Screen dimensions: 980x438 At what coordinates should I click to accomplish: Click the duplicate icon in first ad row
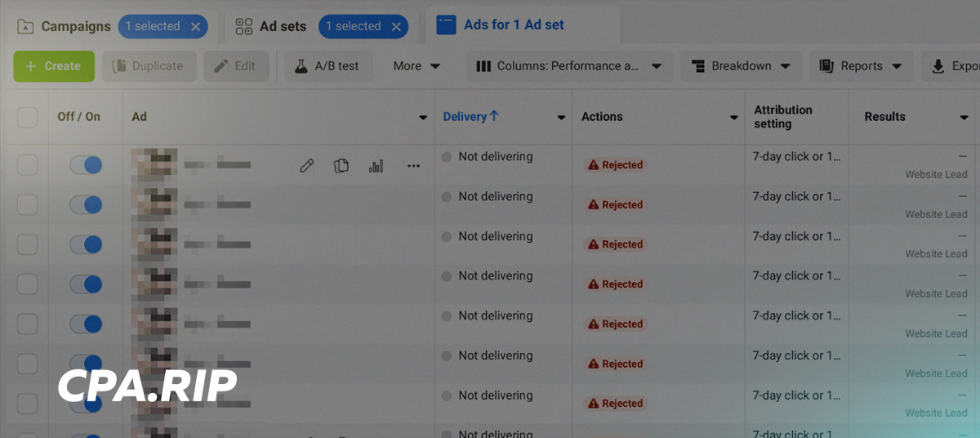pyautogui.click(x=341, y=166)
